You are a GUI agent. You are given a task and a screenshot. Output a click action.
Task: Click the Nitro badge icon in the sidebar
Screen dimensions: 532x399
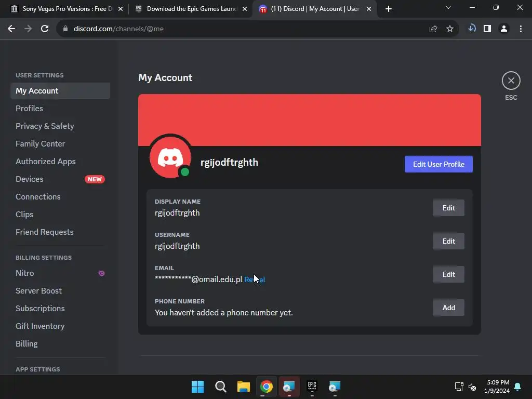click(x=101, y=273)
